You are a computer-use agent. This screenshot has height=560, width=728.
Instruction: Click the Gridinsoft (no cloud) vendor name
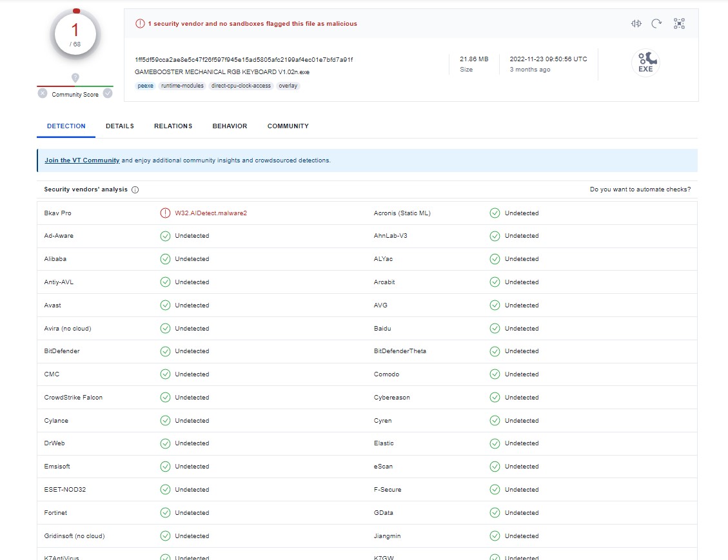pyautogui.click(x=74, y=536)
